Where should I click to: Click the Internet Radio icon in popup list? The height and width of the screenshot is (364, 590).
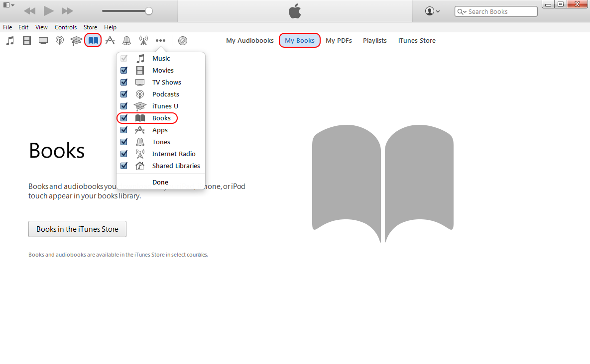point(140,154)
